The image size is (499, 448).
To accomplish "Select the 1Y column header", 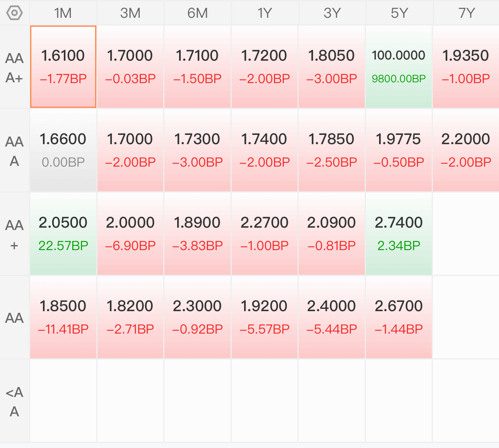I will [x=265, y=13].
